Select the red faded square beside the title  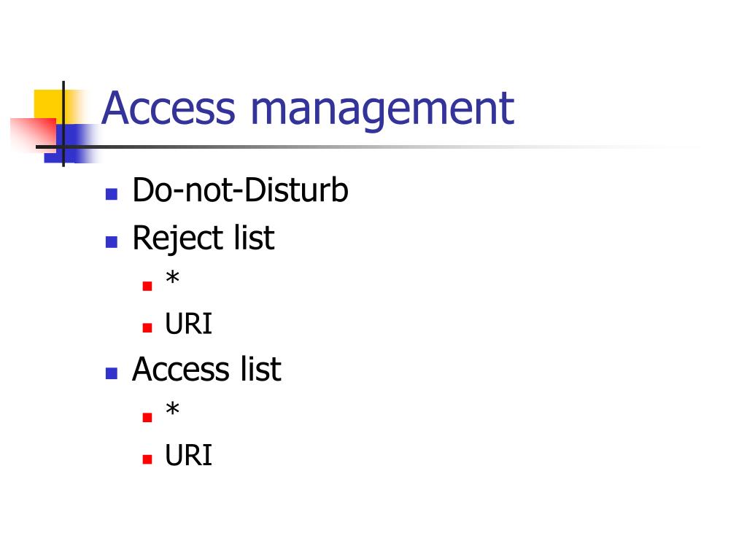(32, 136)
